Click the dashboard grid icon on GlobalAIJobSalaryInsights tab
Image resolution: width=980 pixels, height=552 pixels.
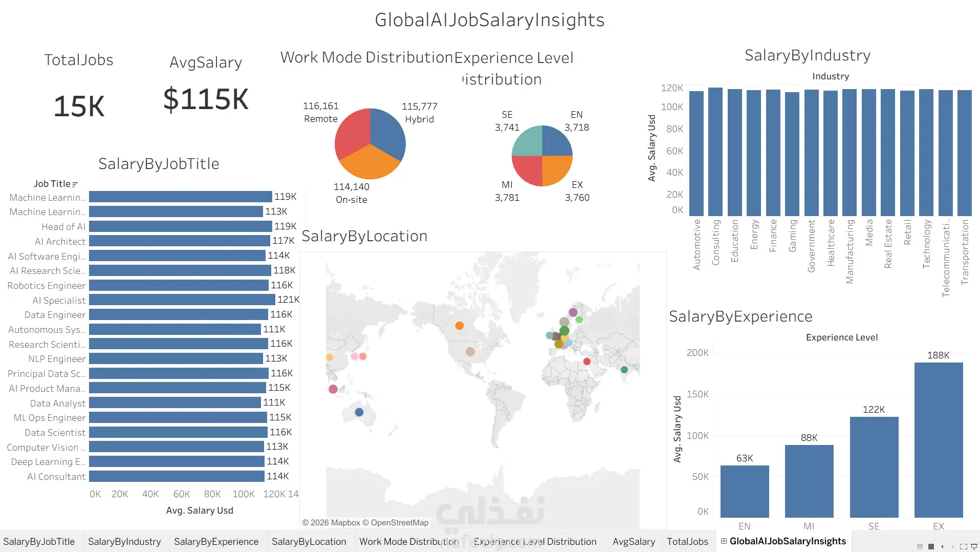[724, 541]
